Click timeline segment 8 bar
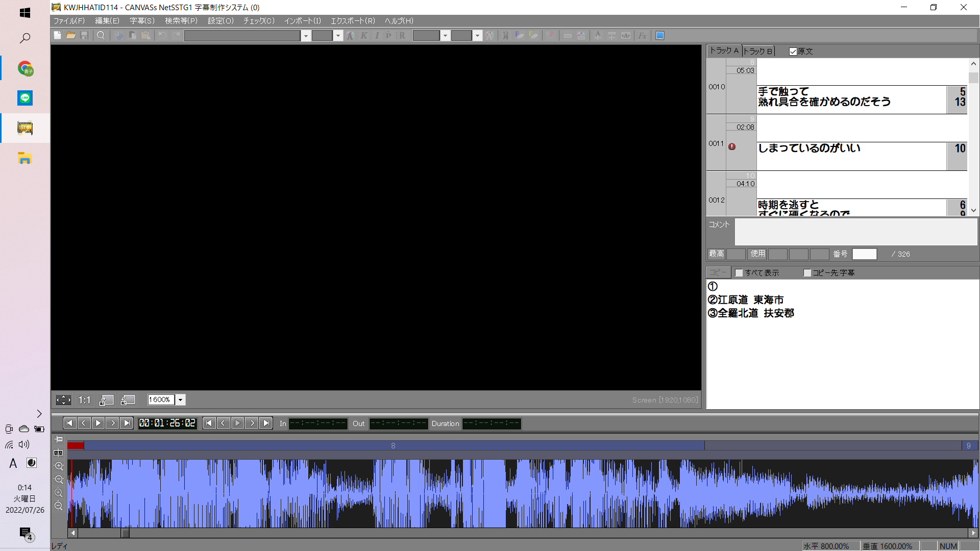980x551 pixels. tap(394, 445)
